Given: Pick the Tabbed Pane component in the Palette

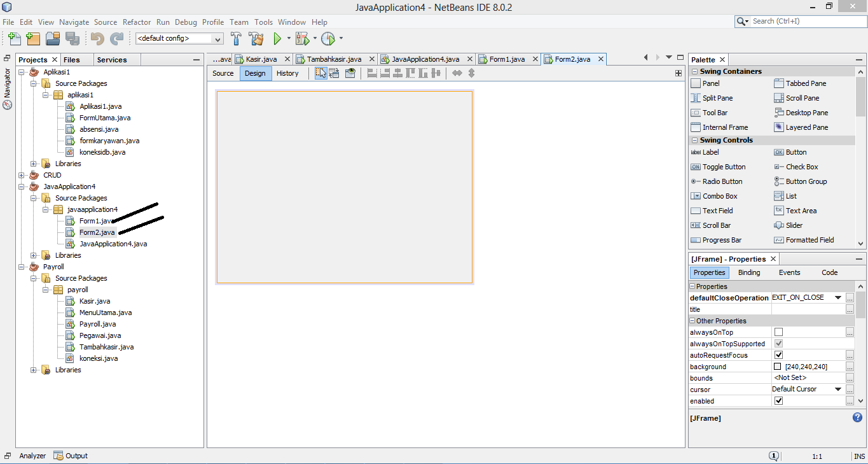Looking at the screenshot, I should pos(800,83).
